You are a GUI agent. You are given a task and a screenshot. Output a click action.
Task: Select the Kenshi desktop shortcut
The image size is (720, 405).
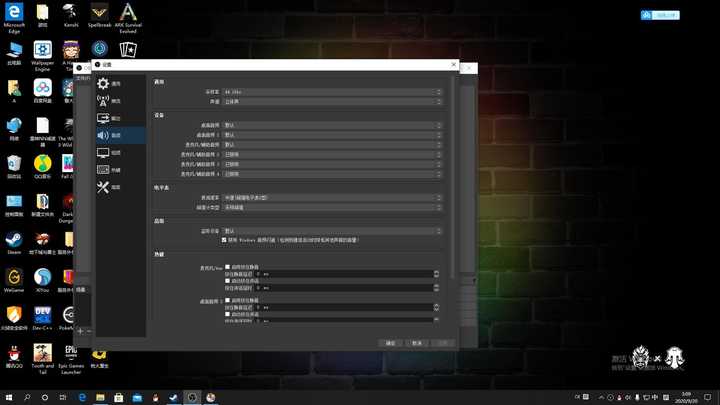tap(71, 15)
